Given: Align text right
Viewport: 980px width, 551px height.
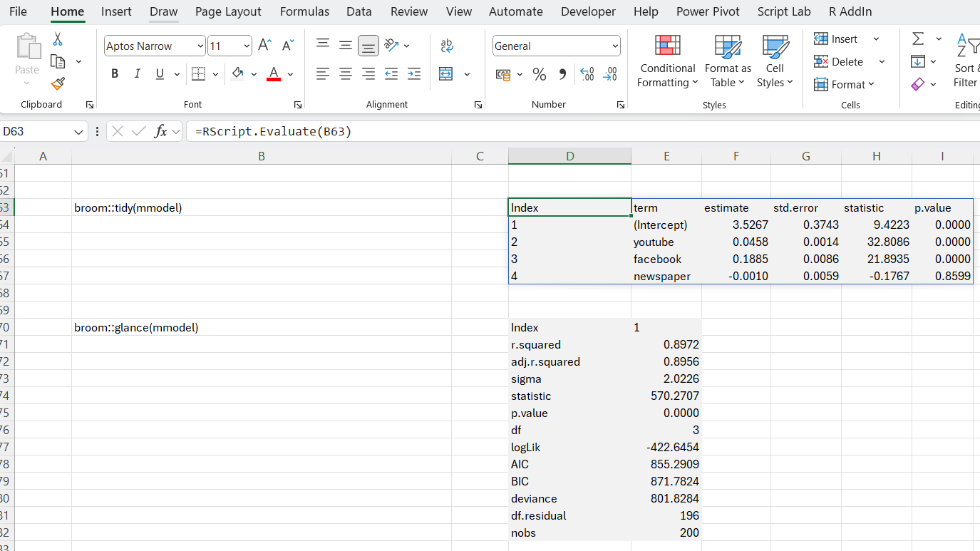Looking at the screenshot, I should point(368,73).
